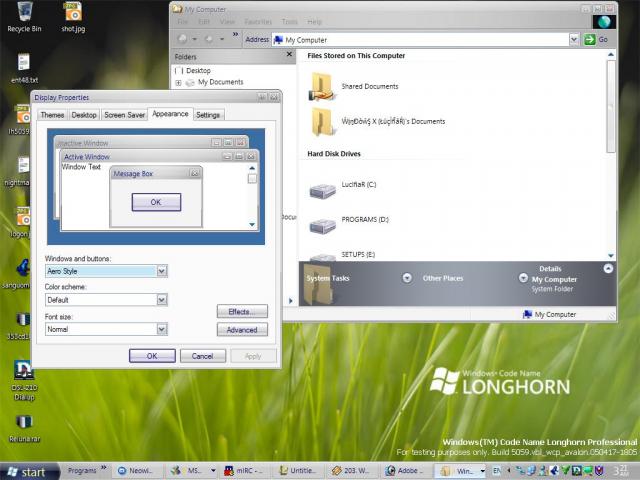The width and height of the screenshot is (640, 480).
Task: Collapse the Details panel arrow
Action: pyautogui.click(x=608, y=268)
